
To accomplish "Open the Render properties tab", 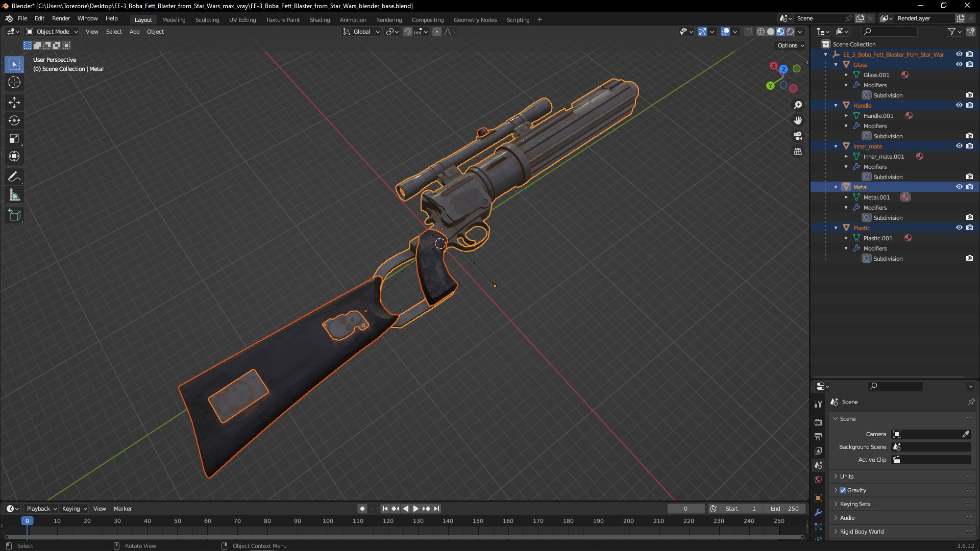I will (818, 422).
